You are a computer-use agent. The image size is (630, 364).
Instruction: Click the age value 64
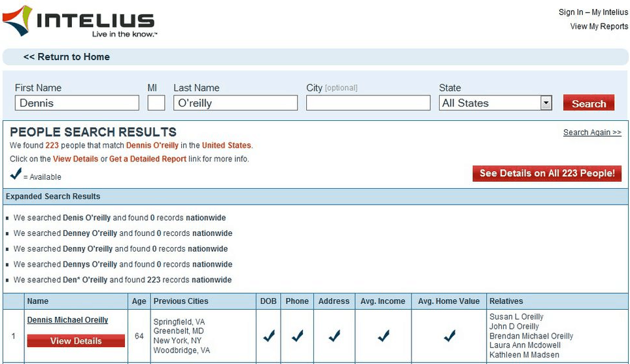click(139, 336)
